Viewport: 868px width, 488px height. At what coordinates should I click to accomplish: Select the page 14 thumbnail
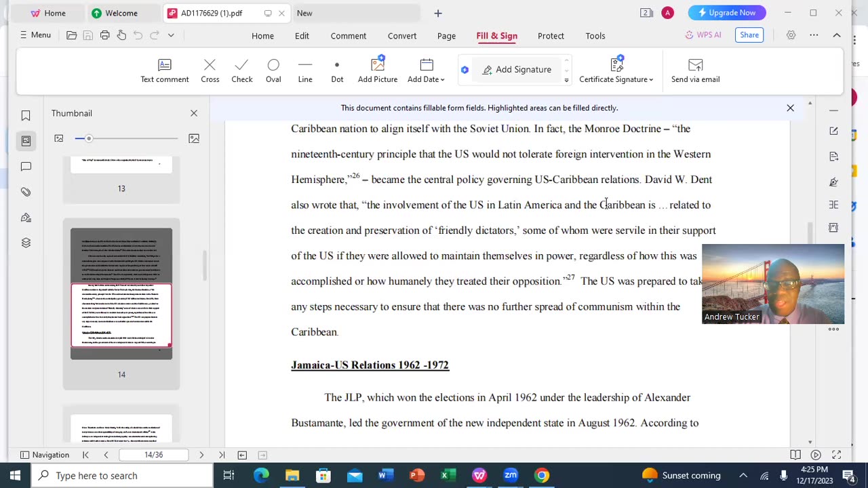point(121,293)
